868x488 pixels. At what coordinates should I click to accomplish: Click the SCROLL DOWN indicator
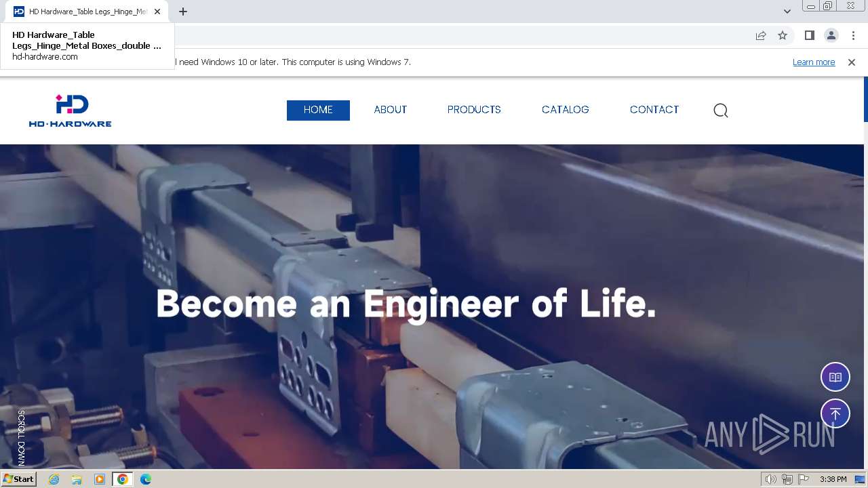pyautogui.click(x=21, y=438)
